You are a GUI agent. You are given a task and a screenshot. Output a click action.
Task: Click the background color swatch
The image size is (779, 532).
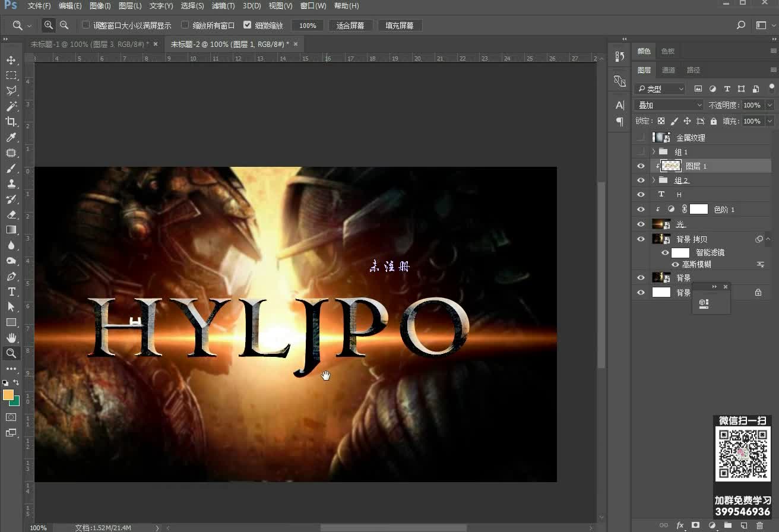click(x=15, y=401)
